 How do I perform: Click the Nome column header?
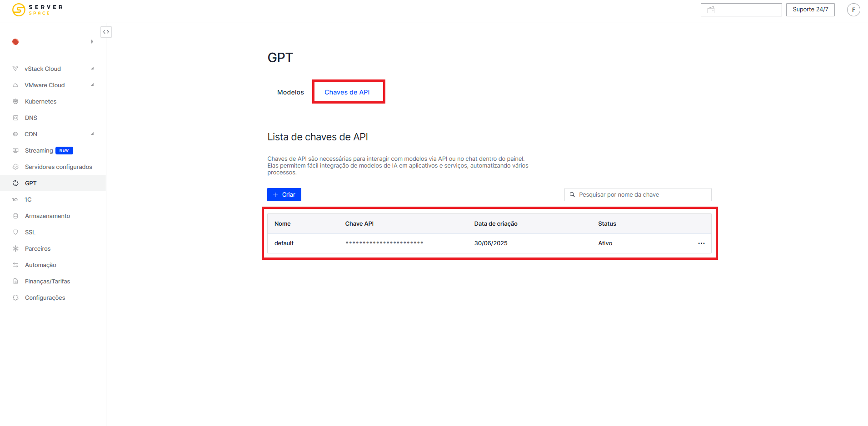282,223
